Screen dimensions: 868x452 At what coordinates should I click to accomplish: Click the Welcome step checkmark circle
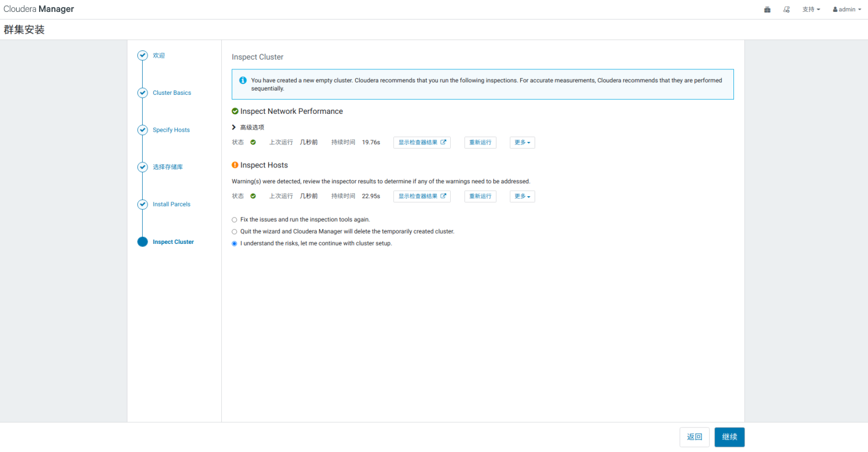click(x=143, y=55)
